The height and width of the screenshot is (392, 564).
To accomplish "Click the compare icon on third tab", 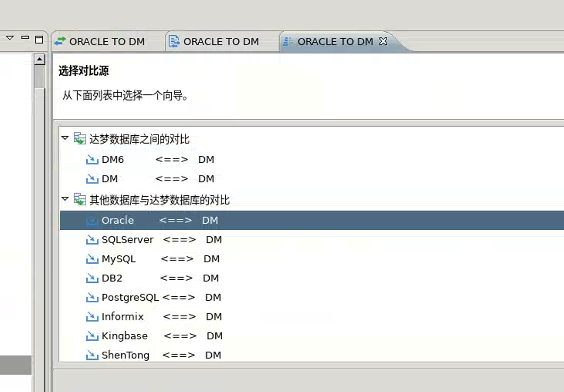I will point(288,42).
